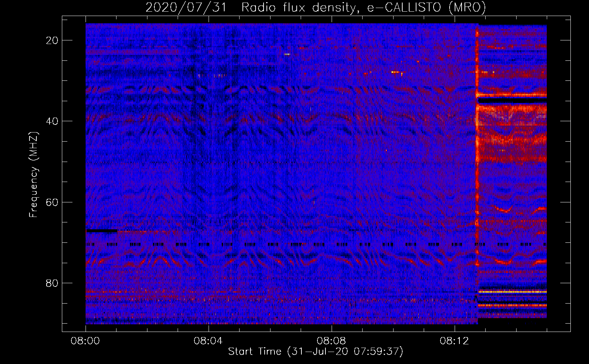Click the '80' frequency tick label
This screenshot has width=589, height=364.
52,283
